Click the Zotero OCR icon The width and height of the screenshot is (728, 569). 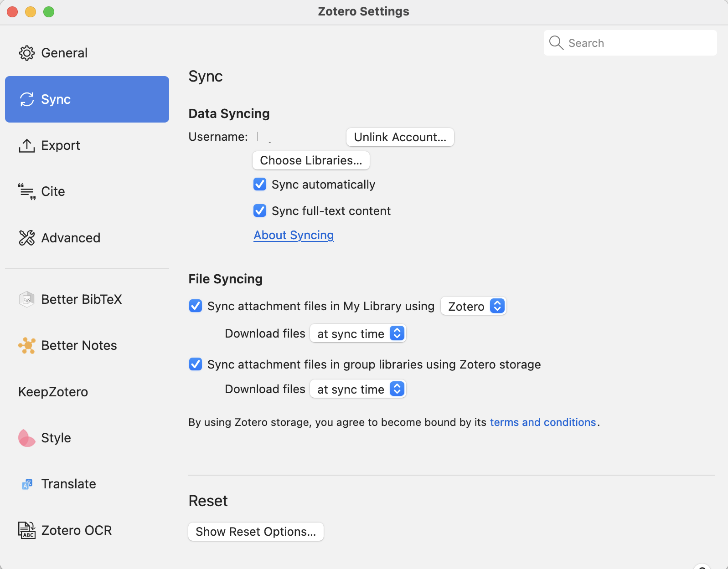coord(27,530)
